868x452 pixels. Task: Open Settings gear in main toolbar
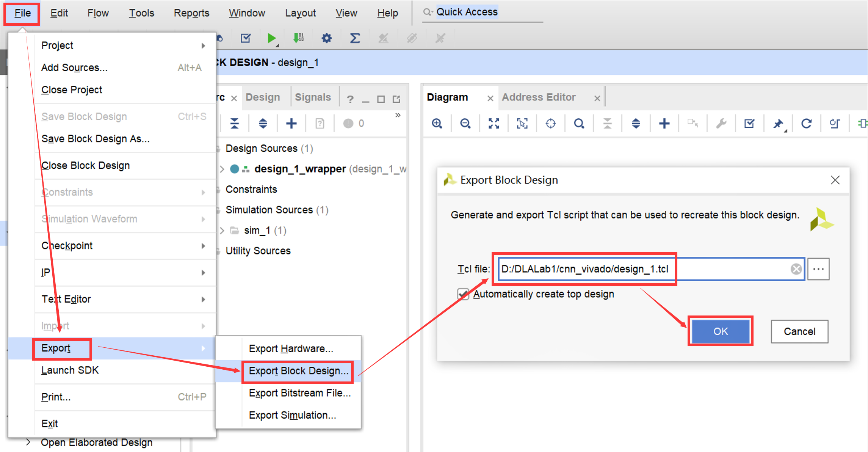click(326, 38)
